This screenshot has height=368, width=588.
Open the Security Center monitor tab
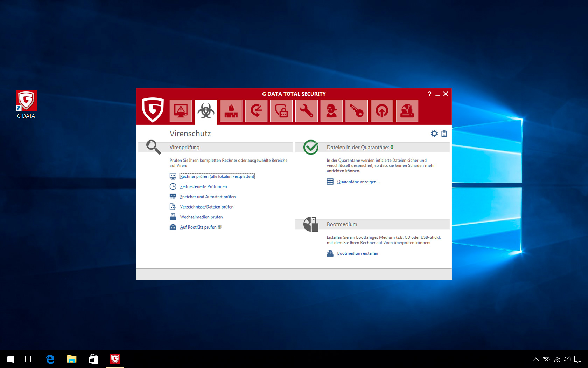pos(181,111)
